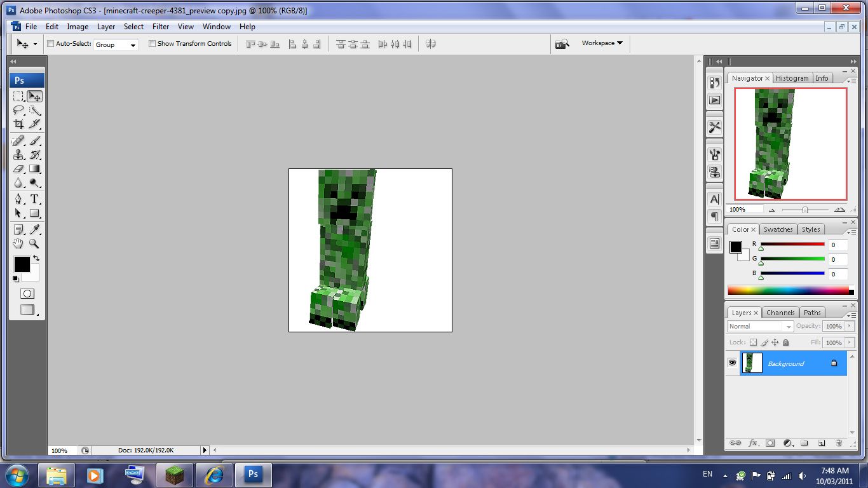This screenshot has width=868, height=488.
Task: Click the foreground color swatch in toolbox
Action: pos(22,264)
